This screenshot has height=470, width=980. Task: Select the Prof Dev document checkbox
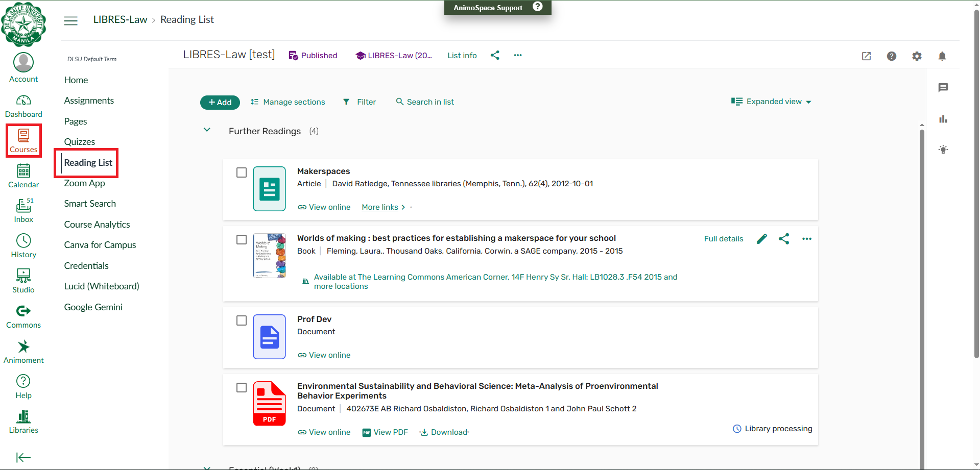click(242, 320)
